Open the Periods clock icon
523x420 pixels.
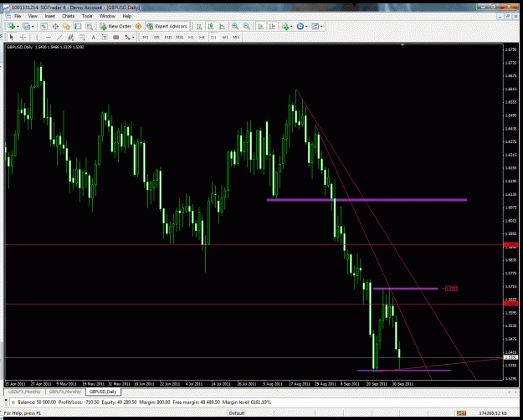[x=300, y=26]
